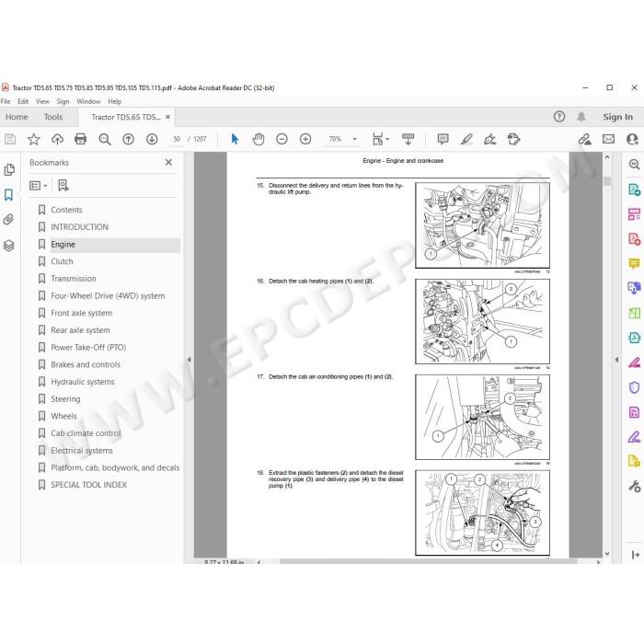Upload file to cloud icon
The height and width of the screenshot is (644, 644).
(x=57, y=139)
